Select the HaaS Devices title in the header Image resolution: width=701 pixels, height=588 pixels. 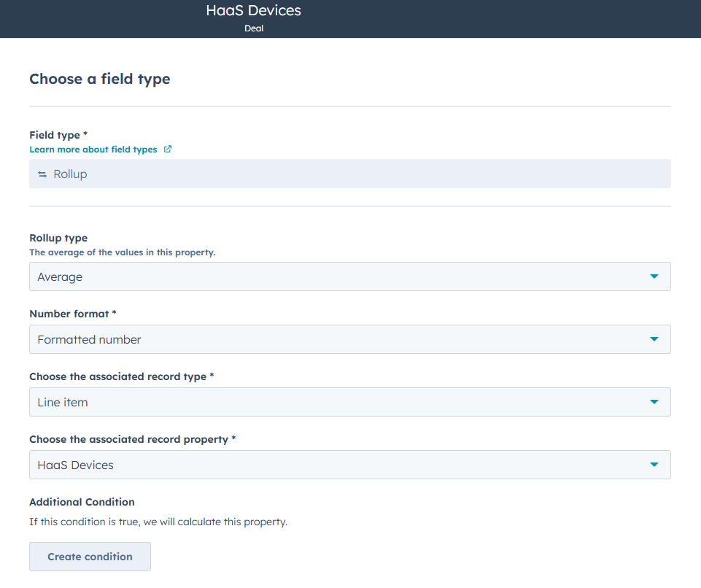pyautogui.click(x=254, y=10)
